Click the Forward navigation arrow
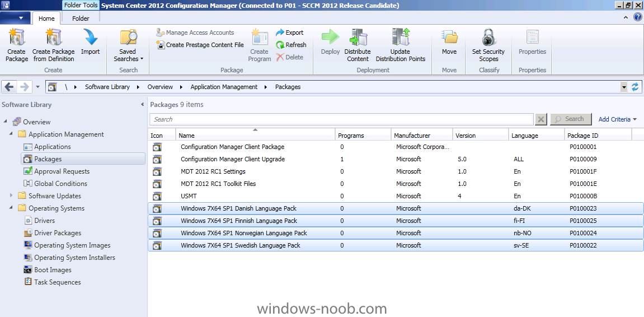Screen dimensions: 644x317 [x=24, y=87]
